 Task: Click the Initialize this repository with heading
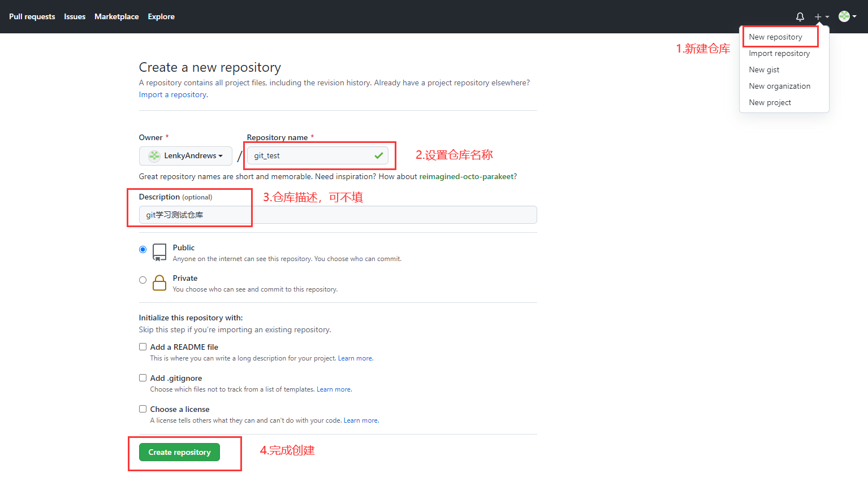191,318
